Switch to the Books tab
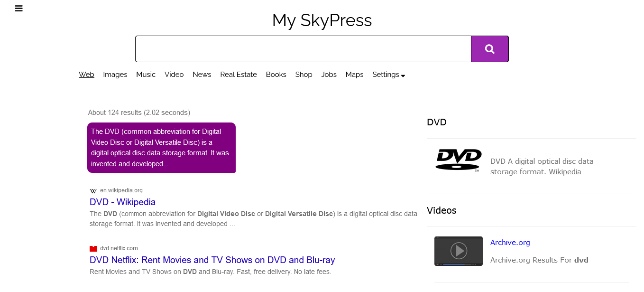 pos(276,75)
